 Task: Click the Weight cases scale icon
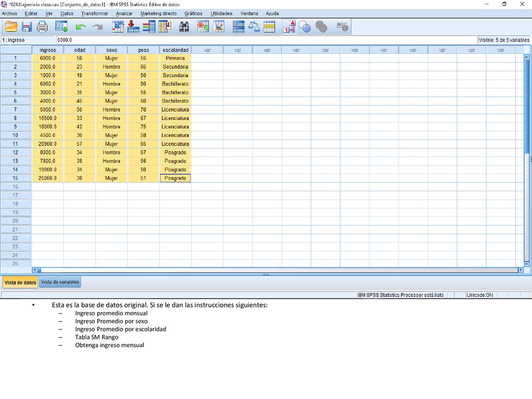254,26
